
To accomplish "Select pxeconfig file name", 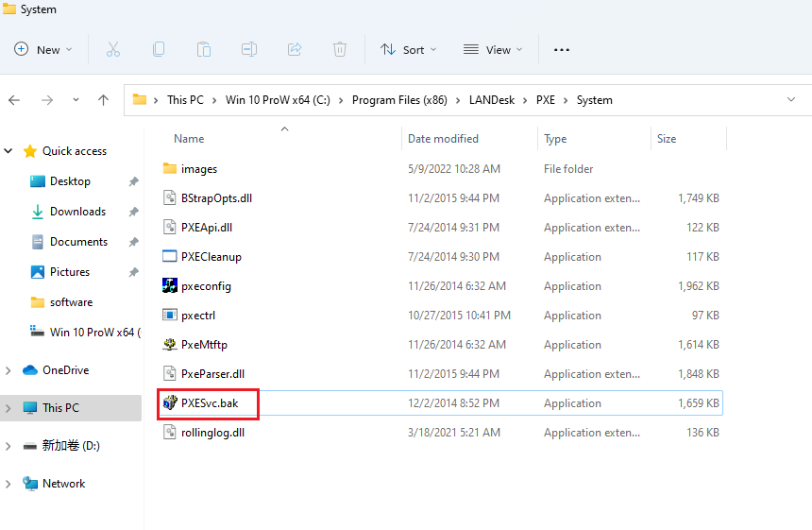I will click(206, 286).
